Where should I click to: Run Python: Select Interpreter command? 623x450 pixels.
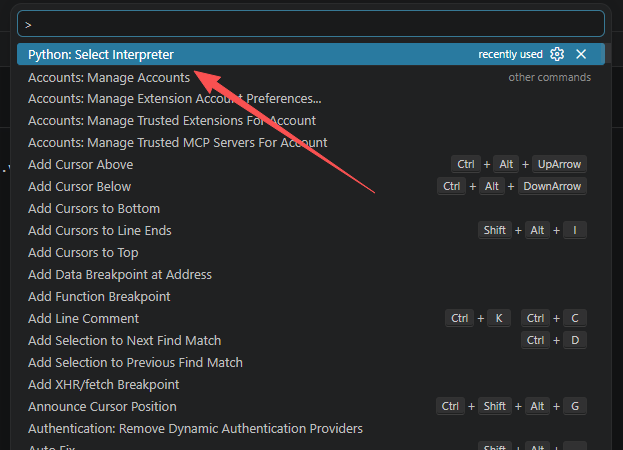(311, 54)
